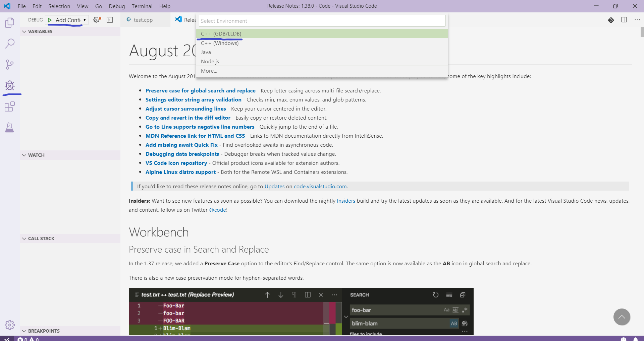Image resolution: width=644 pixels, height=341 pixels.
Task: Open Manage gear at bottom of activity bar
Action: coord(10,325)
